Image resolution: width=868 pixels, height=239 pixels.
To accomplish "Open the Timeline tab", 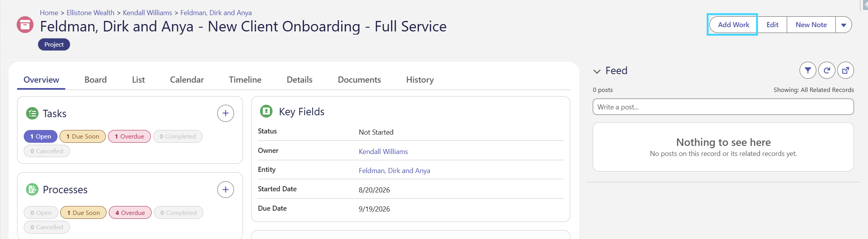I will 245,80.
